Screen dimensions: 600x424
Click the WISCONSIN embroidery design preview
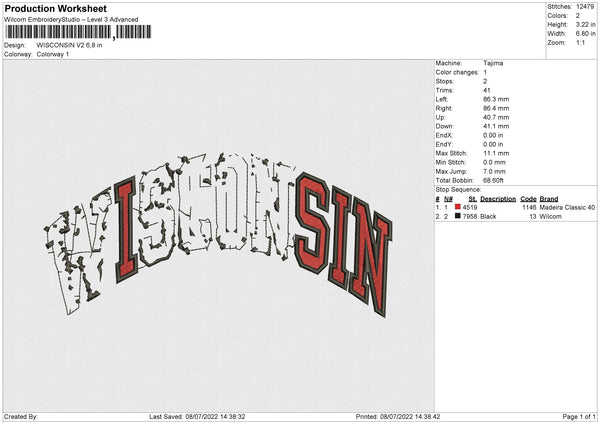click(x=218, y=235)
